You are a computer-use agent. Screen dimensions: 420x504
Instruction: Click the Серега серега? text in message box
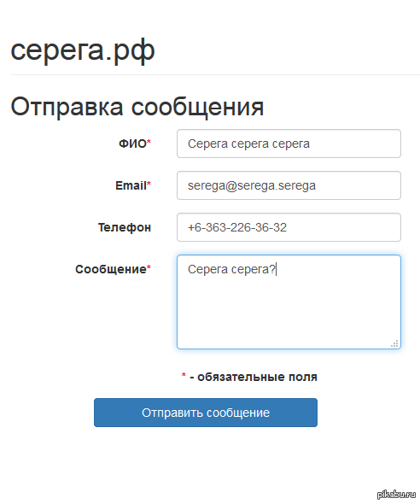point(231,269)
